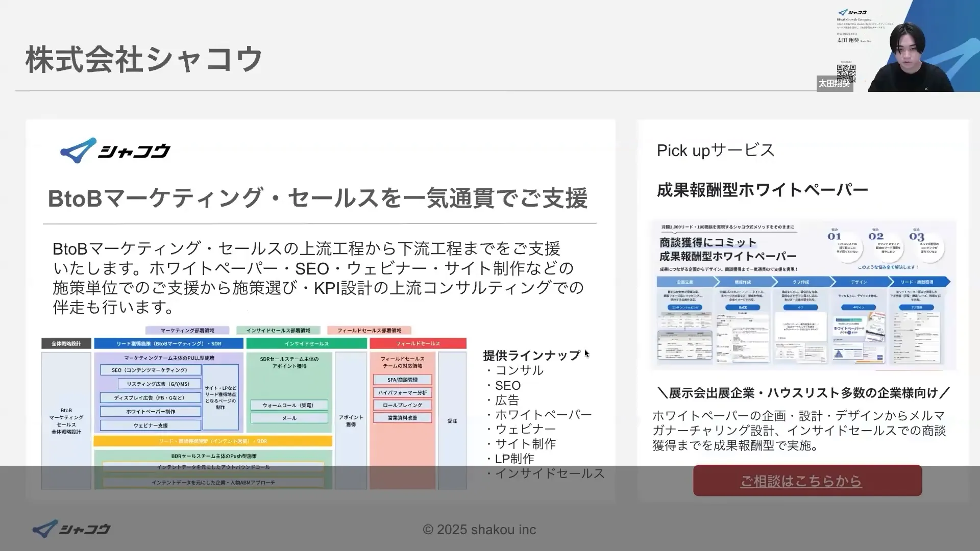Click the 全体戦略設計 diagram header
Screen dimensions: 980x551
coord(66,343)
